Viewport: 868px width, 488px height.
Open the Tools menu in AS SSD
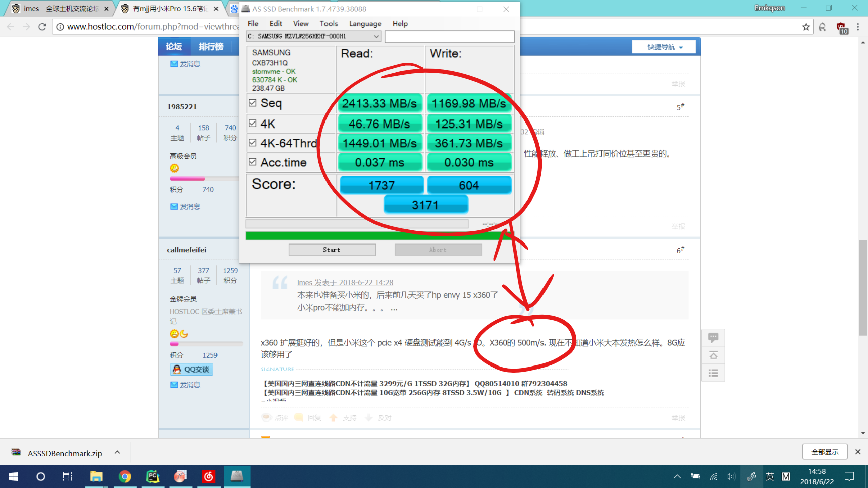click(x=329, y=24)
